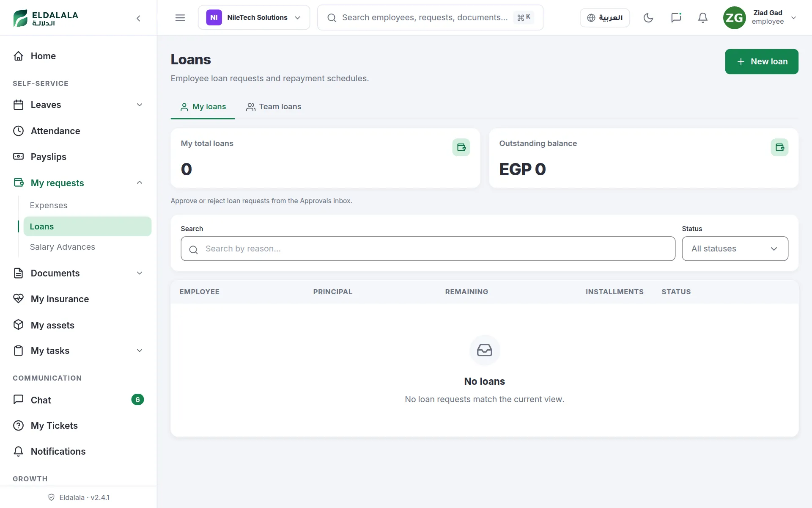
Task: Click the INSTALLMENTS column header
Action: [x=614, y=292]
